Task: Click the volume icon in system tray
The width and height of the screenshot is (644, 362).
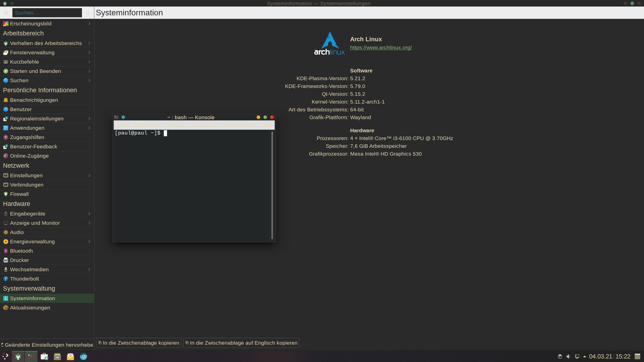Action: [568, 356]
